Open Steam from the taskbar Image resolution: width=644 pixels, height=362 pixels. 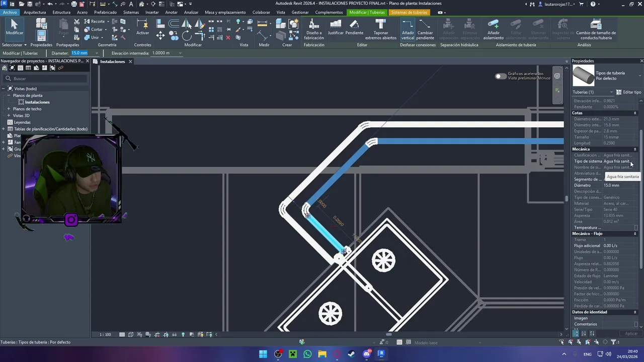[351, 354]
